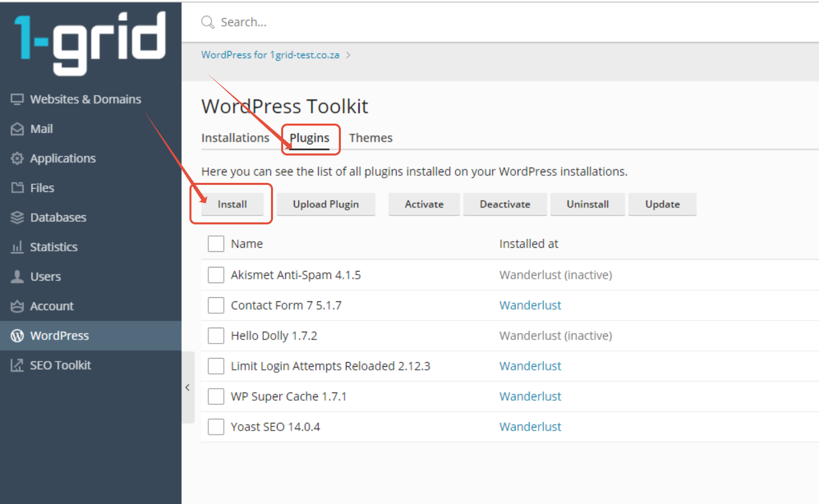This screenshot has width=819, height=504.
Task: Check the Hello Dolly 1.7.2 checkbox
Action: [x=216, y=336]
